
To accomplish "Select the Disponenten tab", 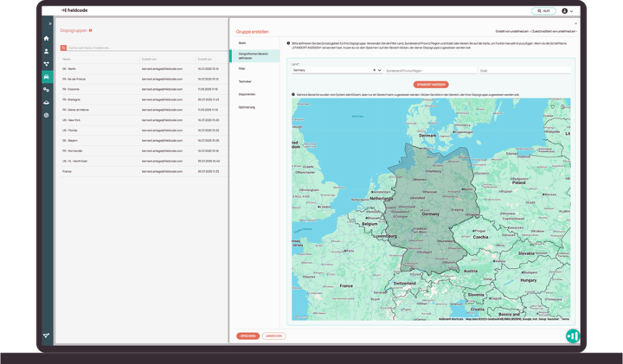I will click(x=247, y=93).
